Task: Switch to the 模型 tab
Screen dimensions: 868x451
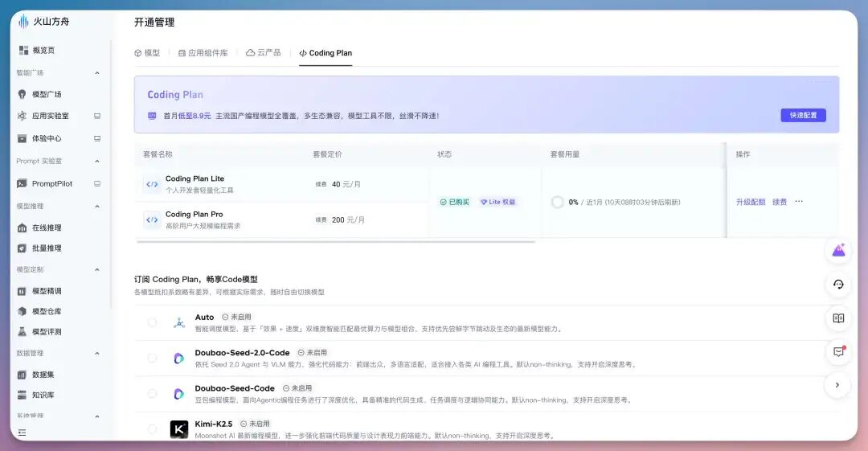Action: click(147, 53)
